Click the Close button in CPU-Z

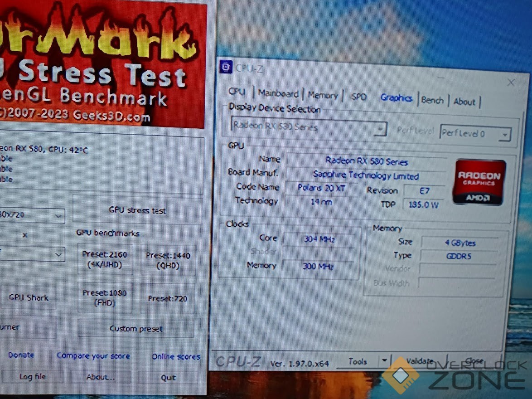(x=474, y=361)
